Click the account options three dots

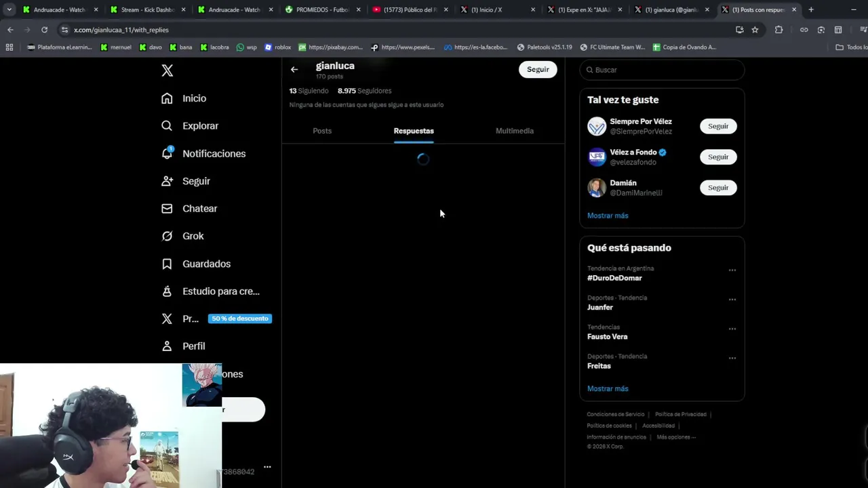pyautogui.click(x=267, y=467)
